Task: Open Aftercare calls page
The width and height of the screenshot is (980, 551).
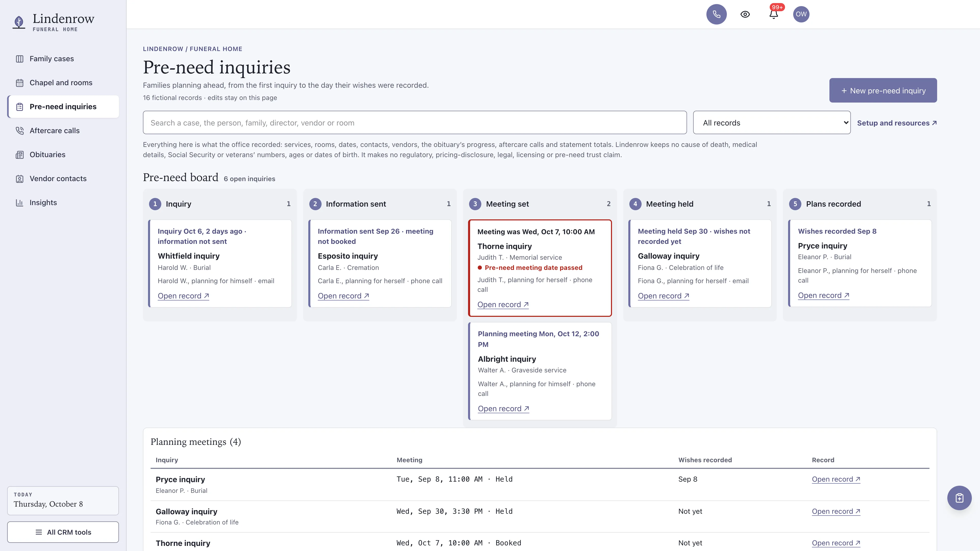Action: [x=63, y=130]
